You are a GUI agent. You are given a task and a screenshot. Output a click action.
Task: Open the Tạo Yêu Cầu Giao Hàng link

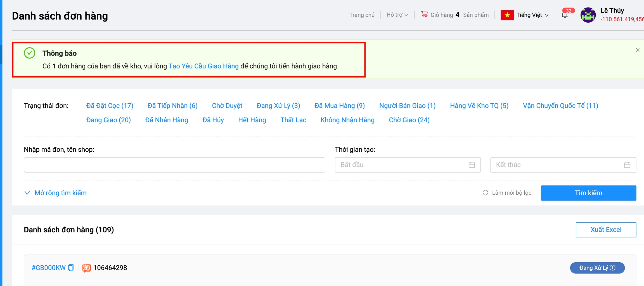(x=203, y=66)
